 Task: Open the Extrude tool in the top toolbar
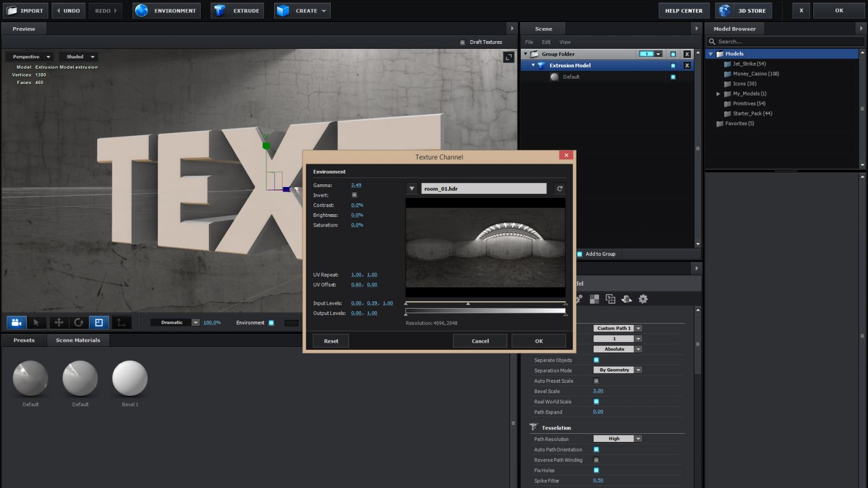click(237, 10)
